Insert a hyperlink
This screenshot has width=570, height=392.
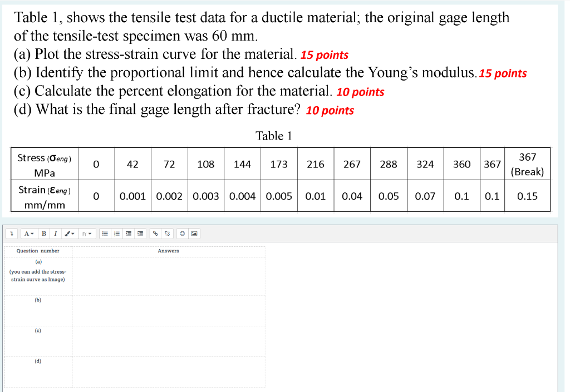click(x=156, y=234)
